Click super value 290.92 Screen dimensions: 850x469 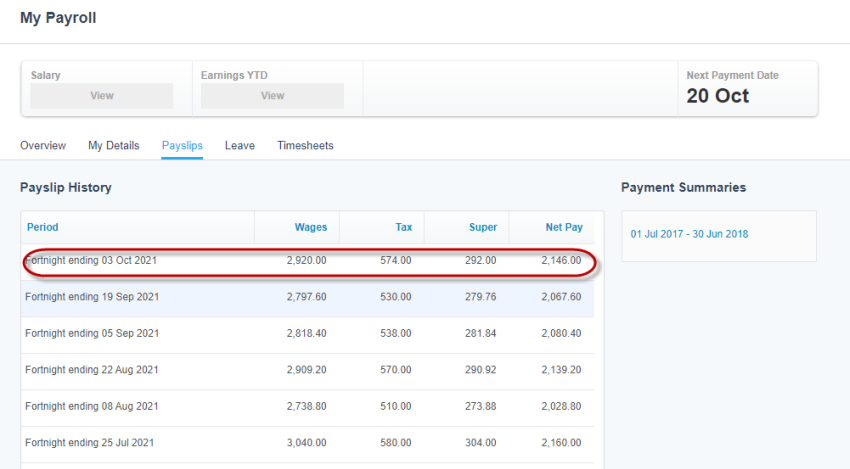[480, 370]
